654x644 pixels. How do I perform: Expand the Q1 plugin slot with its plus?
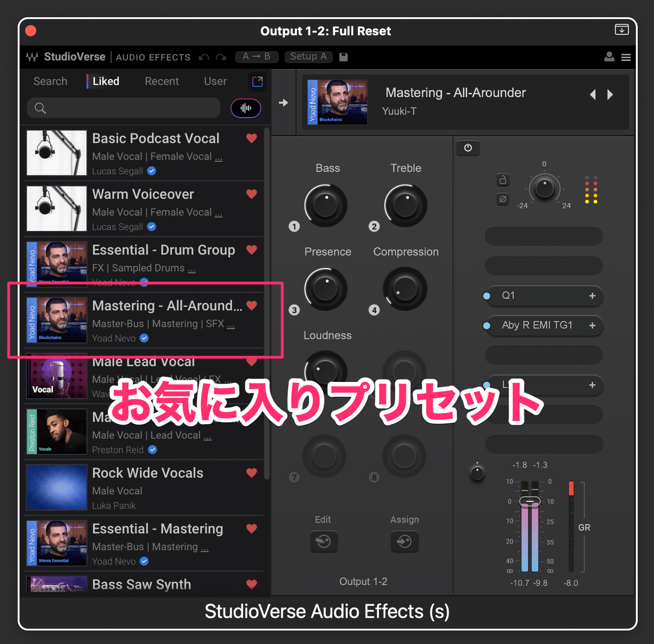(592, 296)
